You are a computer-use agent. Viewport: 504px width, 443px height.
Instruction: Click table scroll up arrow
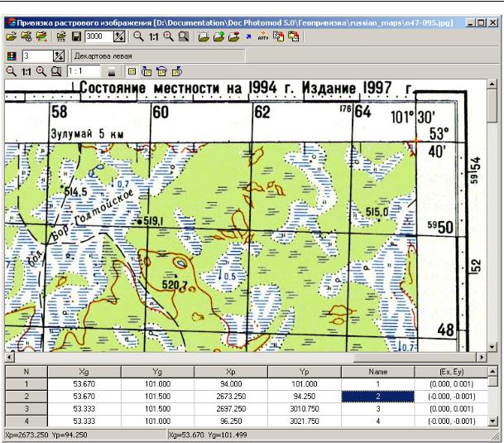pyautogui.click(x=492, y=371)
